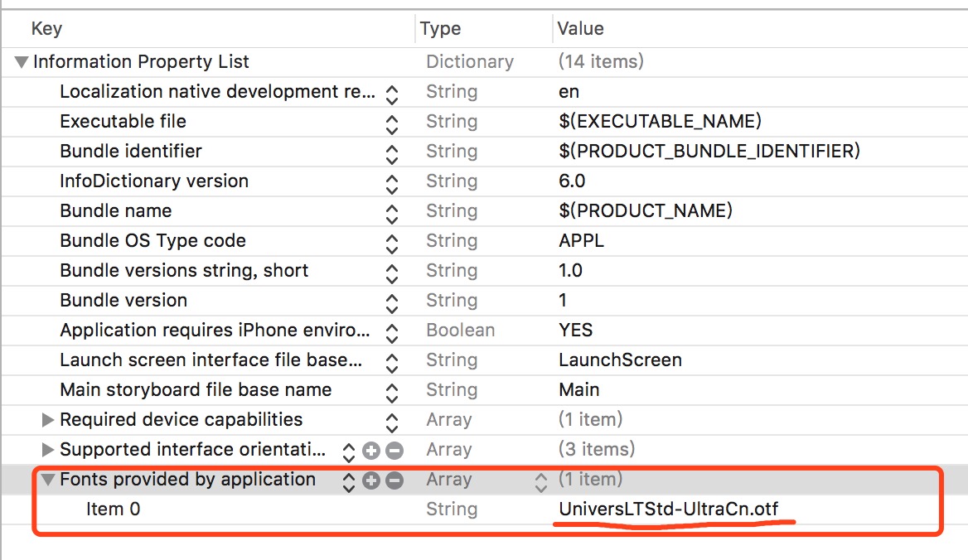Click the (3 items) value text
The height and width of the screenshot is (560, 968).
pyautogui.click(x=597, y=449)
